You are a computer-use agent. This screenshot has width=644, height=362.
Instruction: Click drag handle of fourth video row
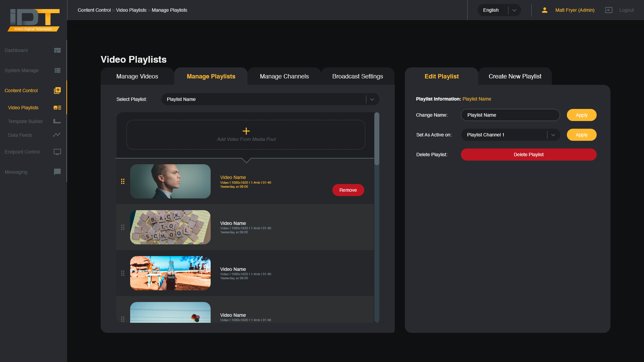point(123,319)
